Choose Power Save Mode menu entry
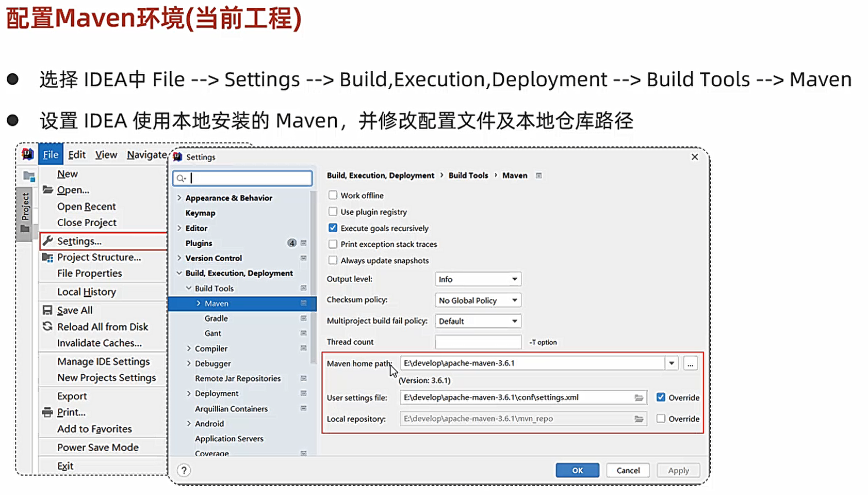Screen dimensions: 868x495 [x=97, y=448]
